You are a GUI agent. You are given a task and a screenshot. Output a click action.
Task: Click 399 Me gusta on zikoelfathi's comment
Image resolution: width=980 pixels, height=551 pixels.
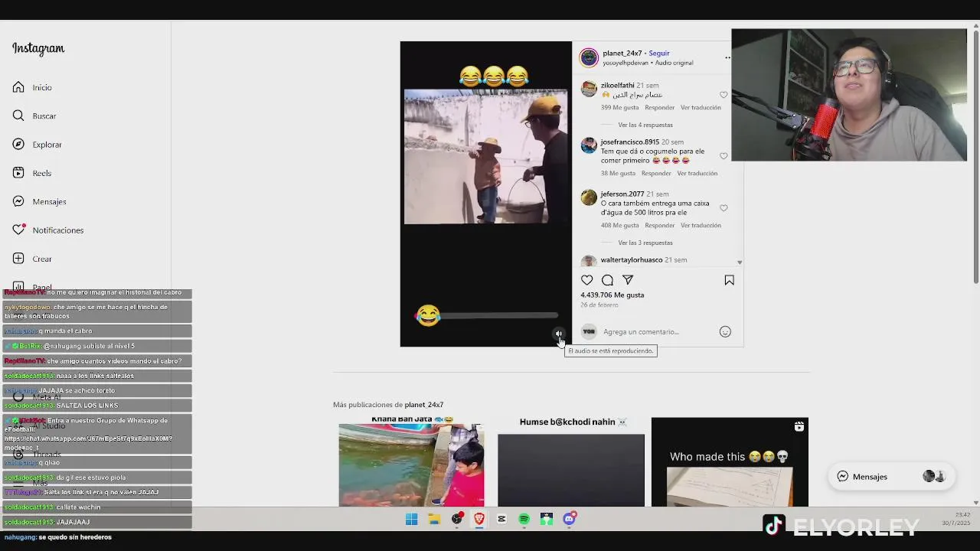click(619, 108)
